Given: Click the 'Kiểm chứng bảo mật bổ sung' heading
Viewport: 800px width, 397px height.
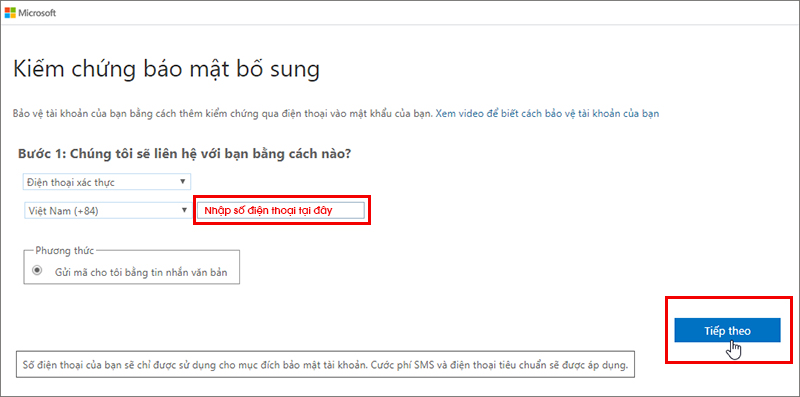Looking at the screenshot, I should coord(166,69).
